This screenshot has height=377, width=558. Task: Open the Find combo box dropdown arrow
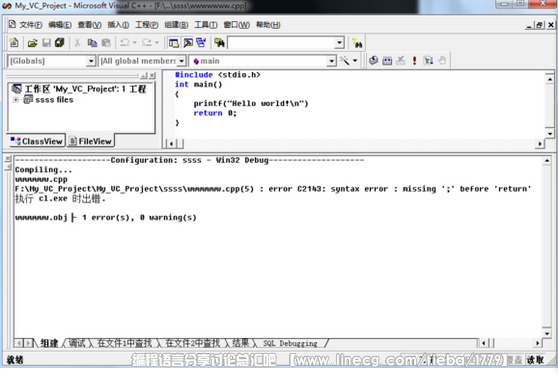[x=339, y=43]
